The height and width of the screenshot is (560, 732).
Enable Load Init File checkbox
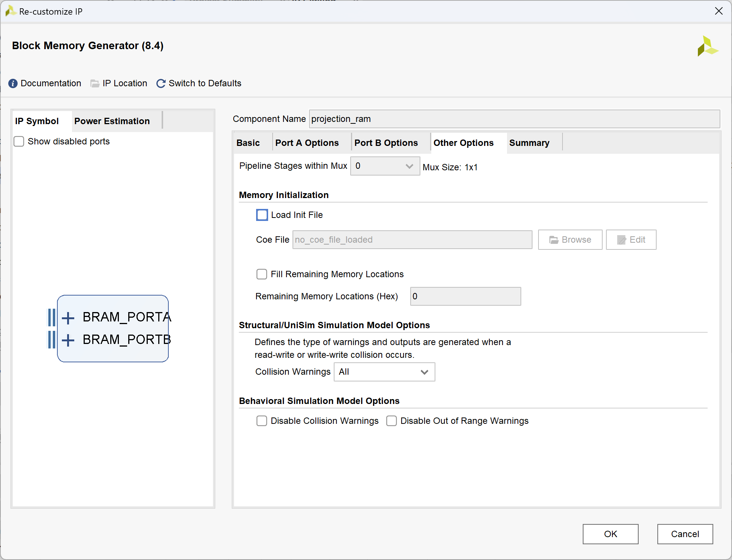[262, 215]
